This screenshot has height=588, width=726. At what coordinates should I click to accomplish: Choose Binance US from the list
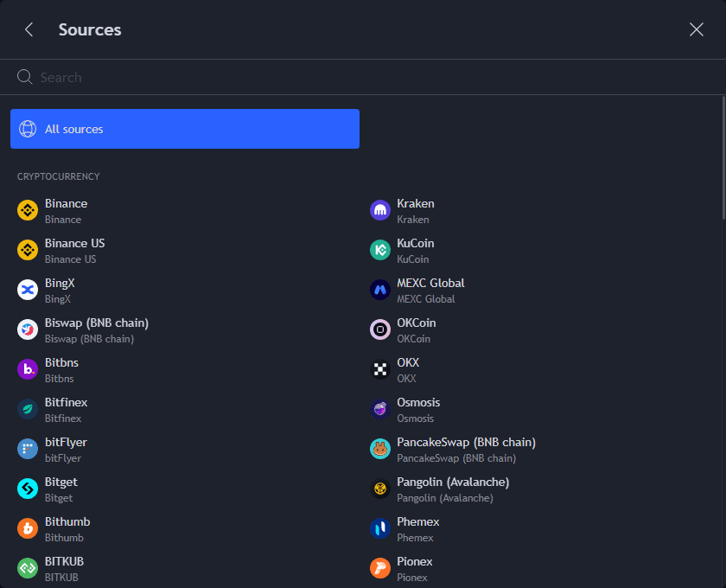tap(74, 250)
